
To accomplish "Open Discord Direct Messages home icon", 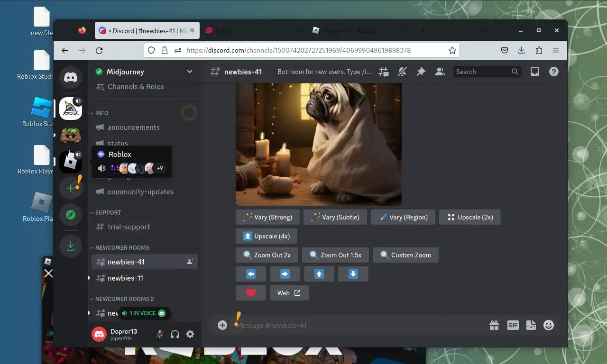I will tap(71, 77).
